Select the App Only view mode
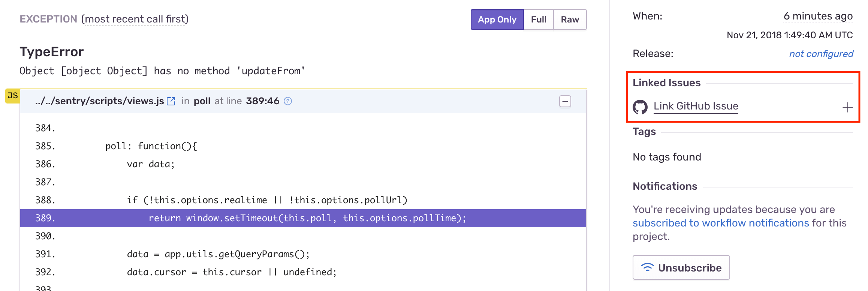This screenshot has width=868, height=291. [x=497, y=19]
